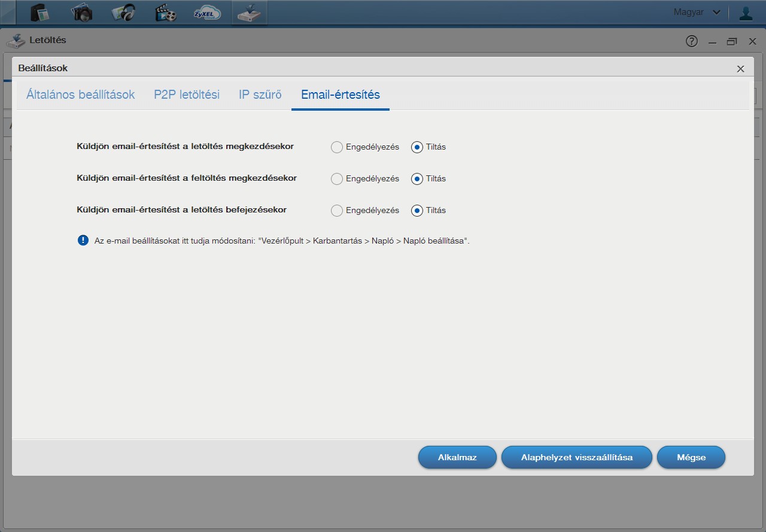The image size is (766, 532).
Task: Select Tiltás for upload start notification
Action: (417, 178)
